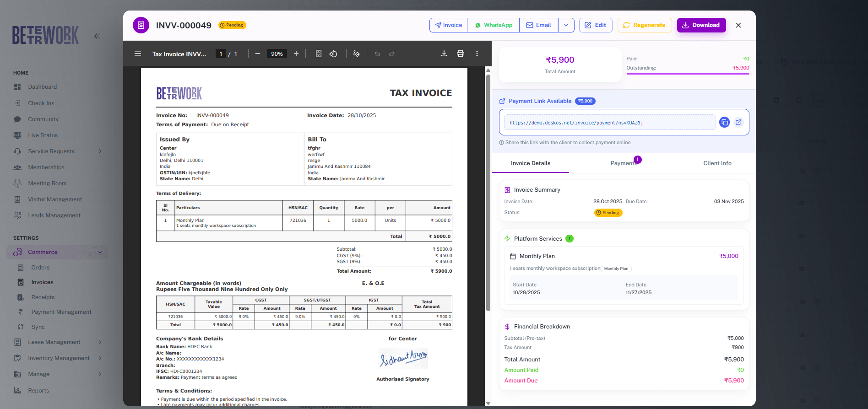
Task: Open dropdown arrow next to Email
Action: click(x=566, y=25)
